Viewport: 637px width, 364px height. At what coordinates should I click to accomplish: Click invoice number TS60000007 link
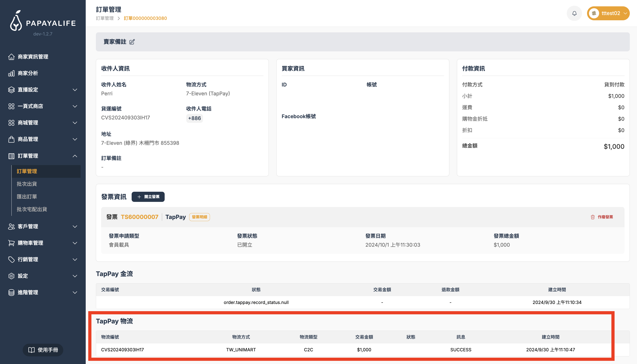[139, 217]
